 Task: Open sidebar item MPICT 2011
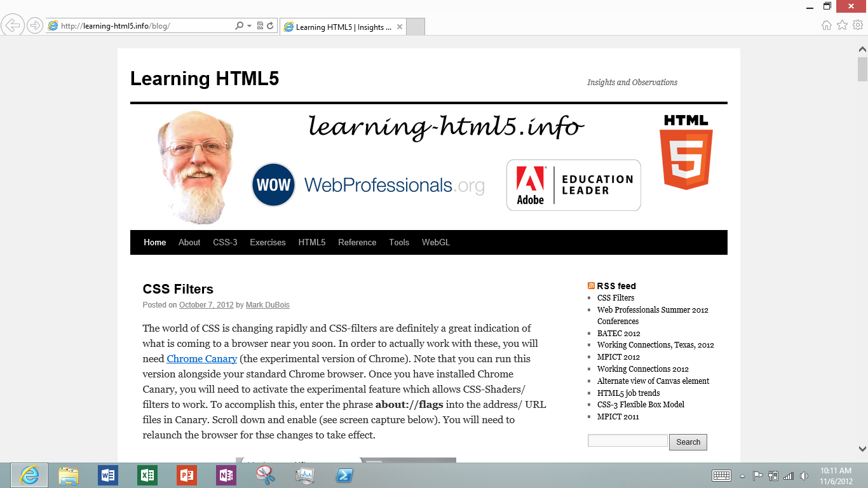click(618, 417)
